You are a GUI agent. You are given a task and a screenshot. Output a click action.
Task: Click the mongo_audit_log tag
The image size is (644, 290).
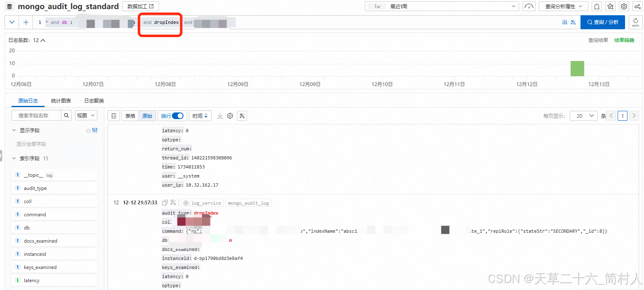click(248, 203)
